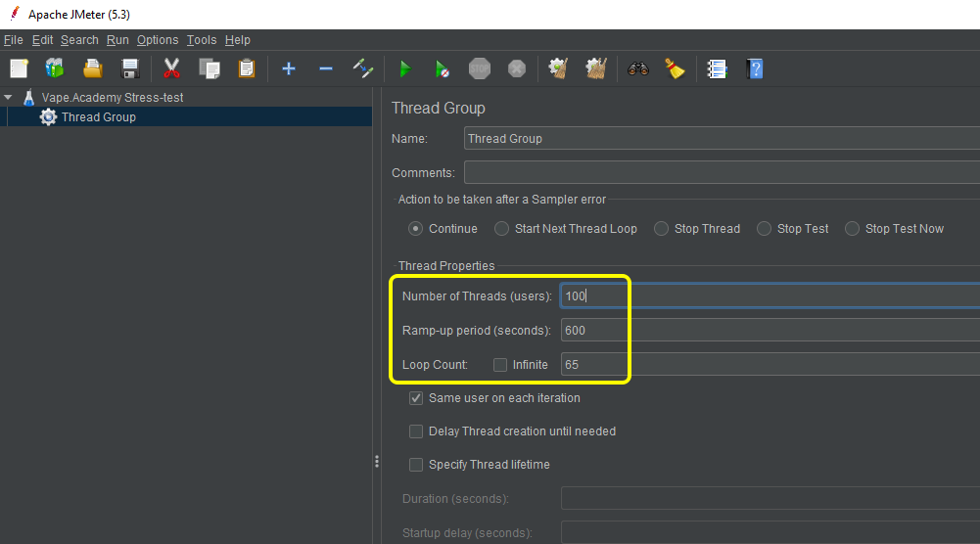Click the Cut scissors icon

pos(172,68)
